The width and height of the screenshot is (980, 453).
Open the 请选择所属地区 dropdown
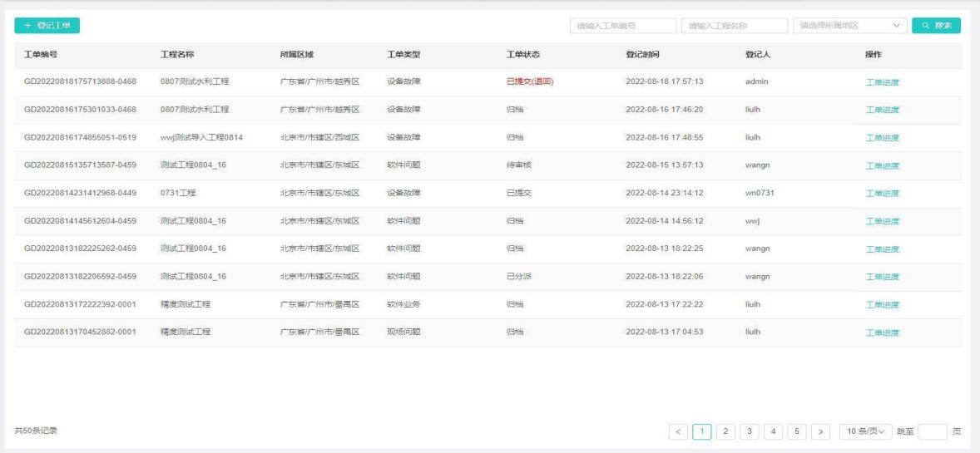[850, 26]
